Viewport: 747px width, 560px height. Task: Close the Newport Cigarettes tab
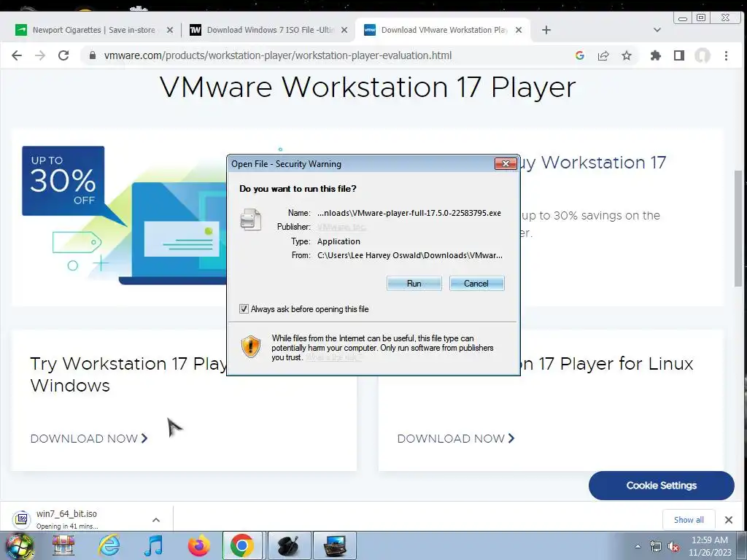[x=169, y=30]
